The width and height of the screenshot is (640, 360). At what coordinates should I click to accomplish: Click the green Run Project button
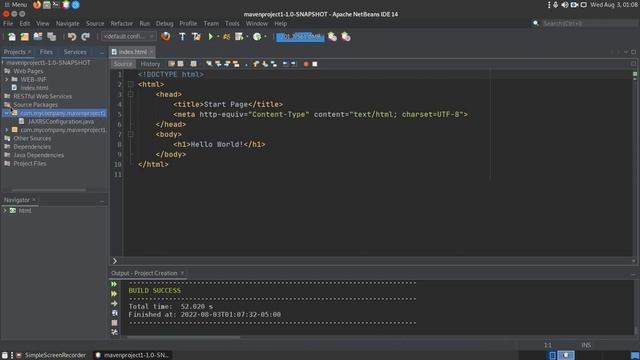(211, 37)
